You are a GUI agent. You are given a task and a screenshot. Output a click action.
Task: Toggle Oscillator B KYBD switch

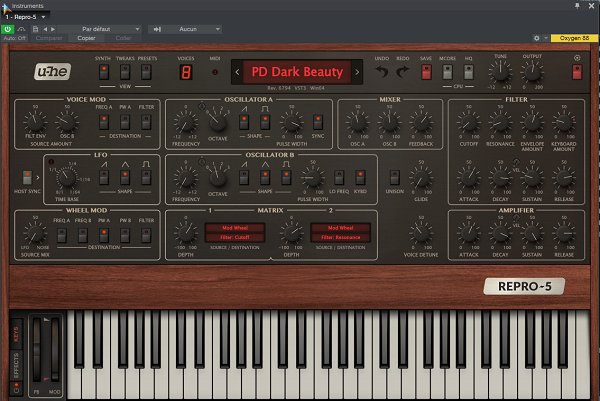(x=360, y=178)
